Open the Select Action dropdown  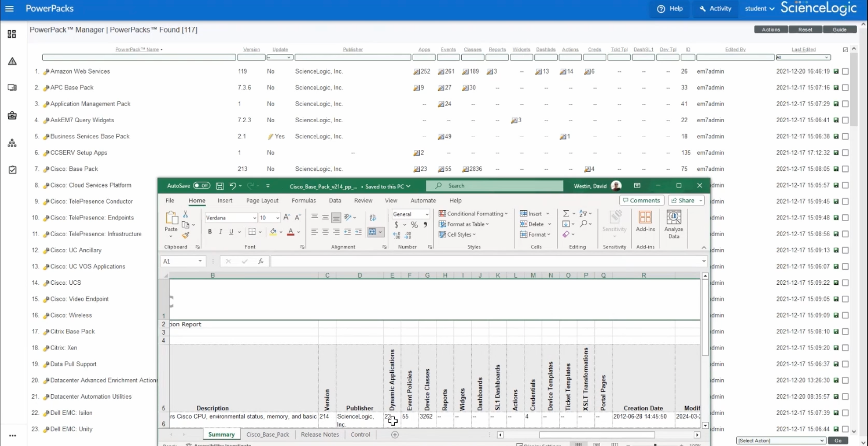pos(780,441)
